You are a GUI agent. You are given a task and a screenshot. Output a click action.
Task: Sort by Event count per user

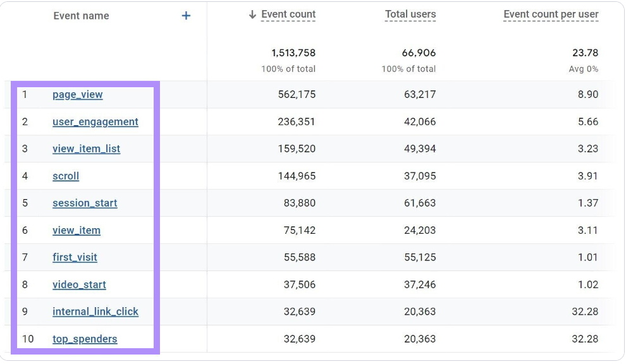551,14
